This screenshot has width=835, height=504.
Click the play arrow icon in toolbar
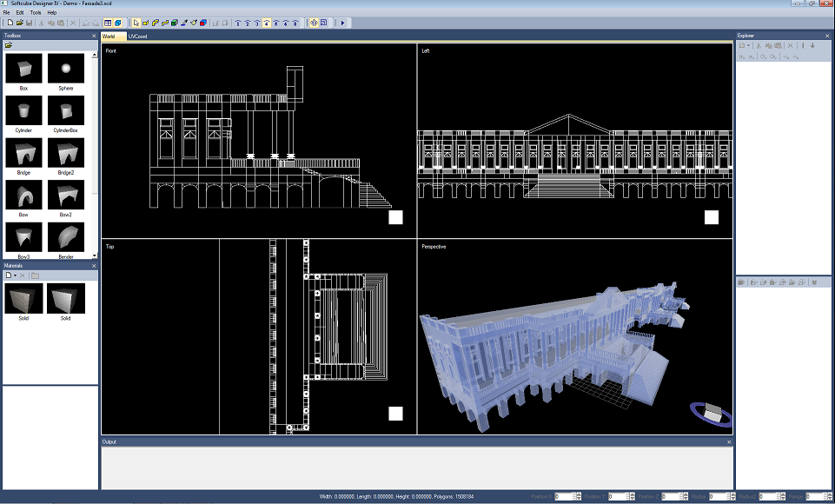coord(343,22)
